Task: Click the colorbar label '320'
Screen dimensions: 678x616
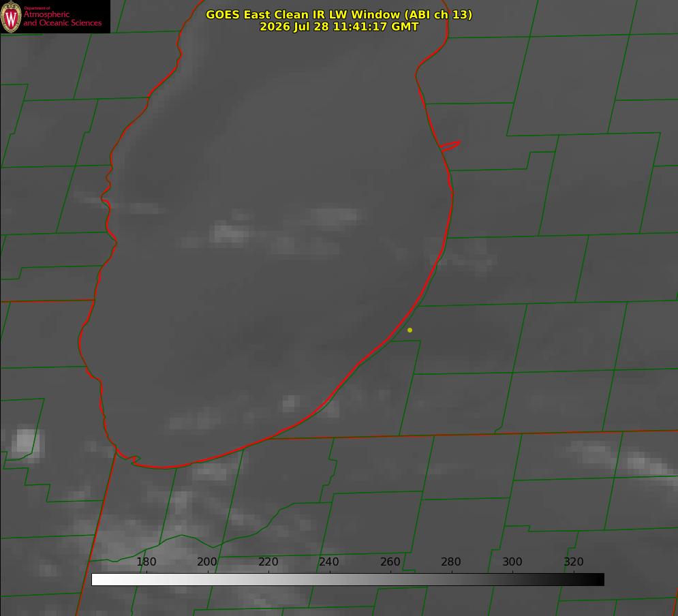Action: (x=573, y=561)
